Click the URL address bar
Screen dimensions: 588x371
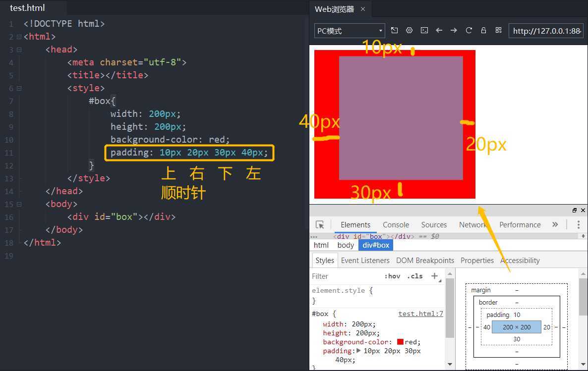pyautogui.click(x=546, y=31)
